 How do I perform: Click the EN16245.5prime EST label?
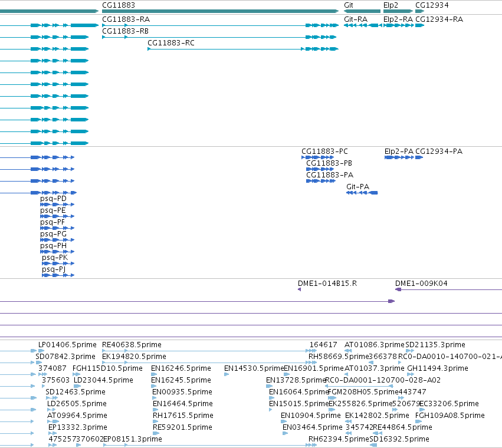click(x=181, y=380)
